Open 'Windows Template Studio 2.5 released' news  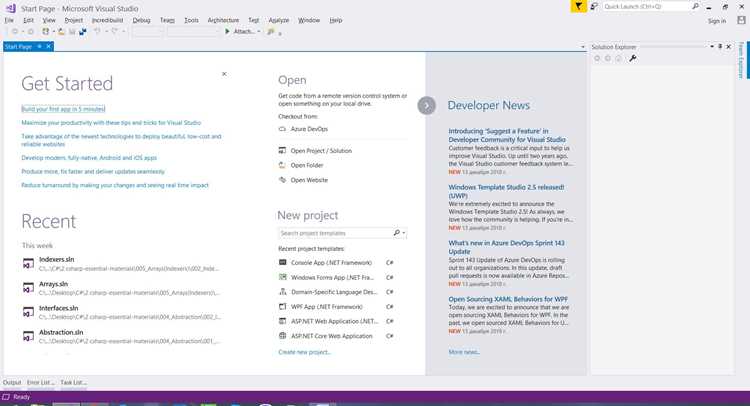click(506, 191)
